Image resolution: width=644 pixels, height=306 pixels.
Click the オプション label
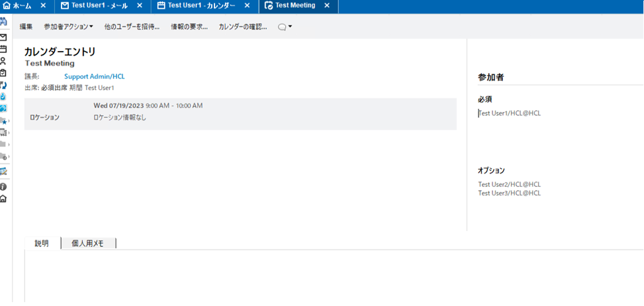coord(491,170)
